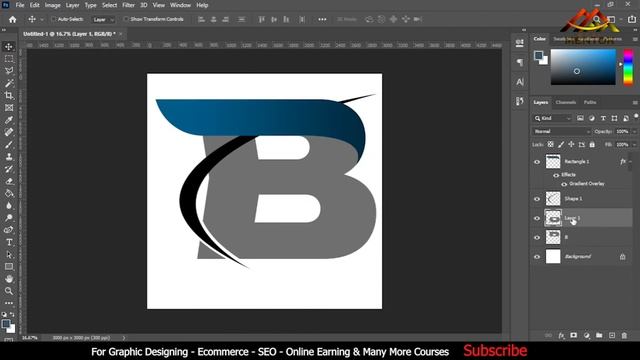Select the Healing Brush tool
This screenshot has width=640, height=360.
[x=9, y=132]
